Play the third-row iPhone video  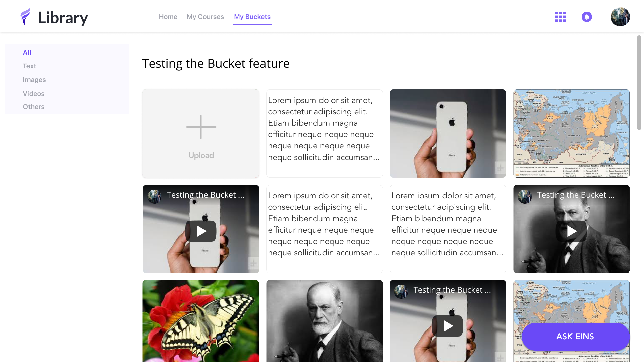click(448, 326)
